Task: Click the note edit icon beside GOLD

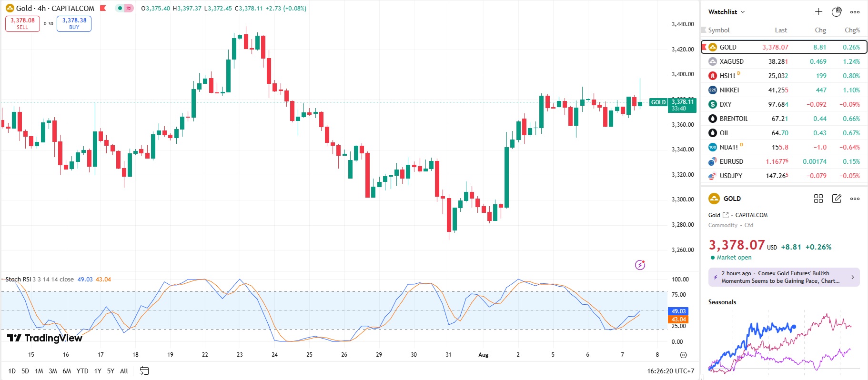Action: coord(837,199)
